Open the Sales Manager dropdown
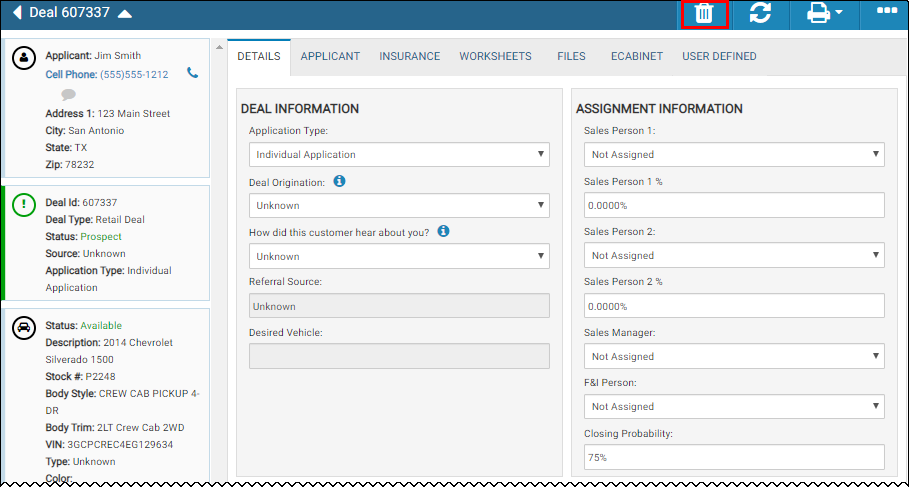This screenshot has height=488, width=909. 734,356
